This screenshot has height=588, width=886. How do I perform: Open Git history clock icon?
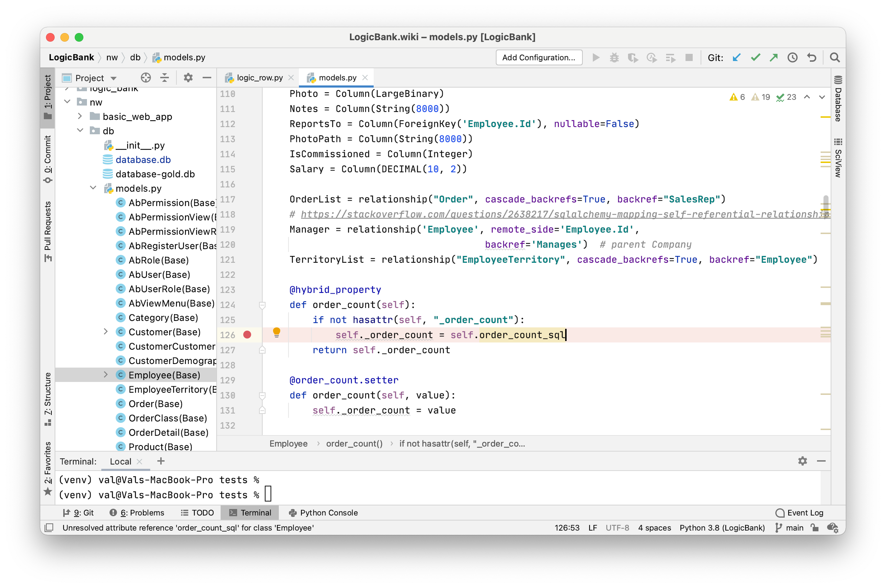click(x=792, y=57)
